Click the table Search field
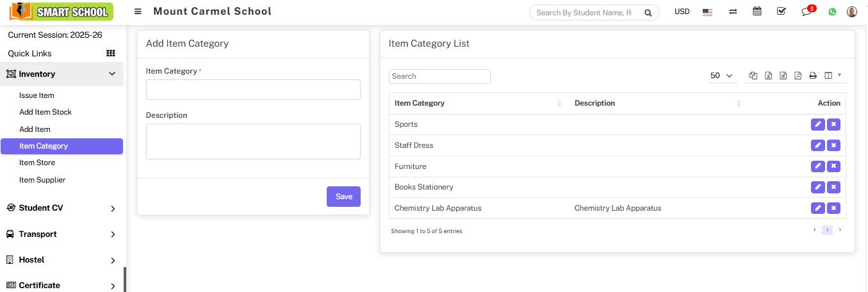The height and width of the screenshot is (292, 868). click(439, 76)
